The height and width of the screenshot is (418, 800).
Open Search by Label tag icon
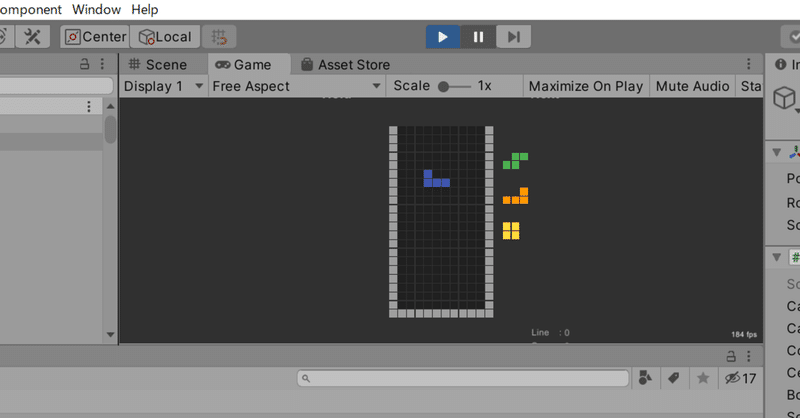point(673,378)
